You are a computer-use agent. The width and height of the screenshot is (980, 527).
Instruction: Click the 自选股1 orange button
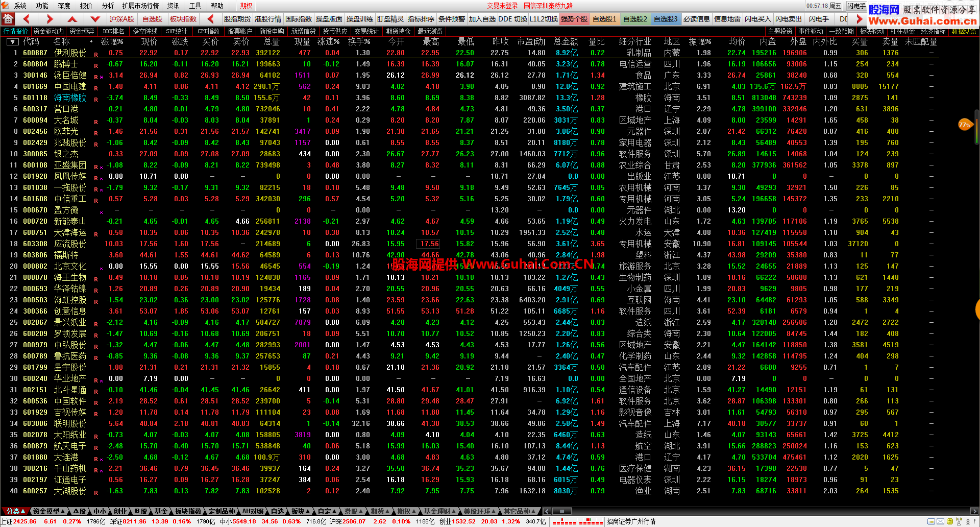[604, 19]
